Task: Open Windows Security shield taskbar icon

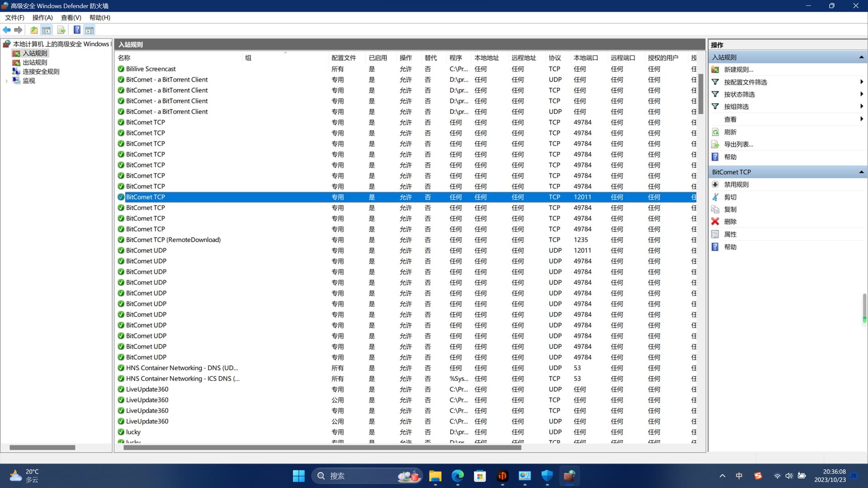Action: tap(547, 476)
